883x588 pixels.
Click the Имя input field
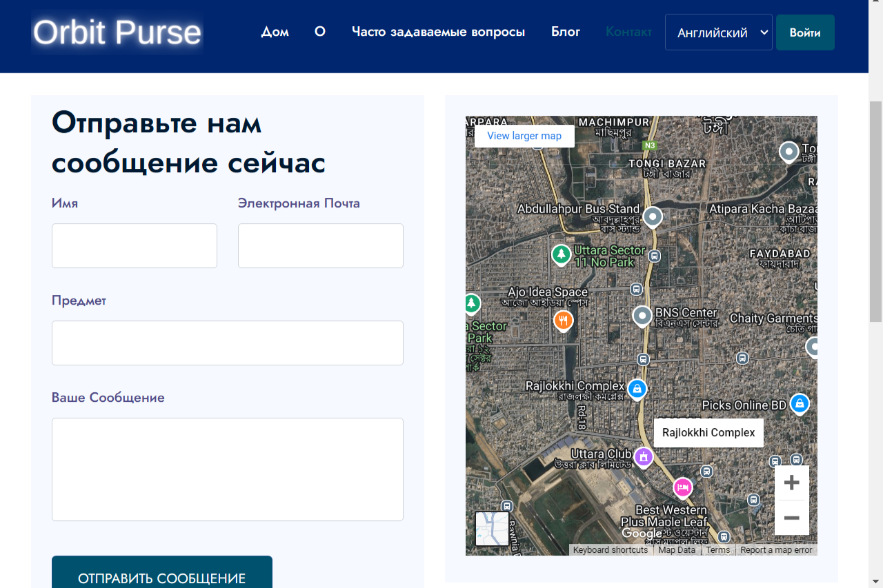point(135,245)
